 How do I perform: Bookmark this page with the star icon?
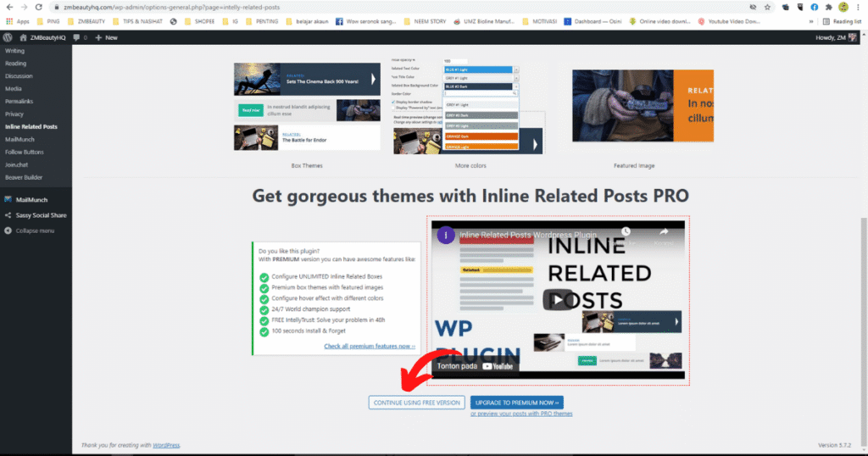coord(767,7)
